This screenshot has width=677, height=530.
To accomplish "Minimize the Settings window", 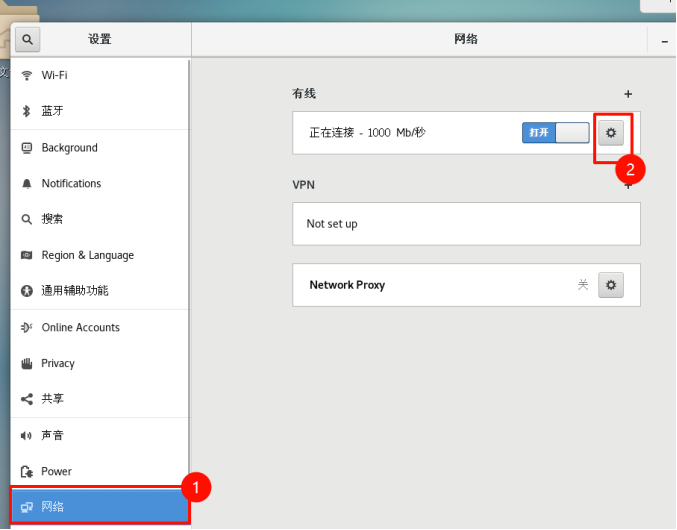I will click(x=664, y=41).
